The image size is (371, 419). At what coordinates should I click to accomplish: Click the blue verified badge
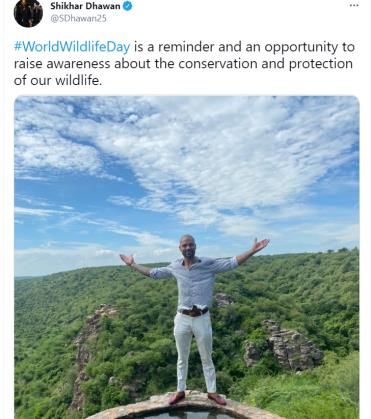pyautogui.click(x=128, y=6)
